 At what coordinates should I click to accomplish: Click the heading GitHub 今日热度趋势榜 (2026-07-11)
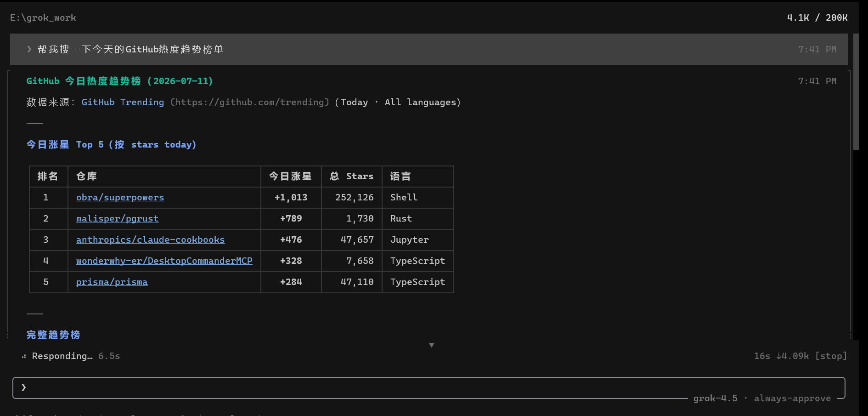click(119, 81)
